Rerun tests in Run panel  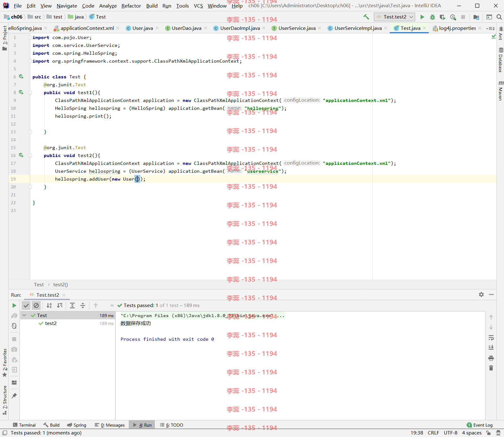tap(14, 305)
